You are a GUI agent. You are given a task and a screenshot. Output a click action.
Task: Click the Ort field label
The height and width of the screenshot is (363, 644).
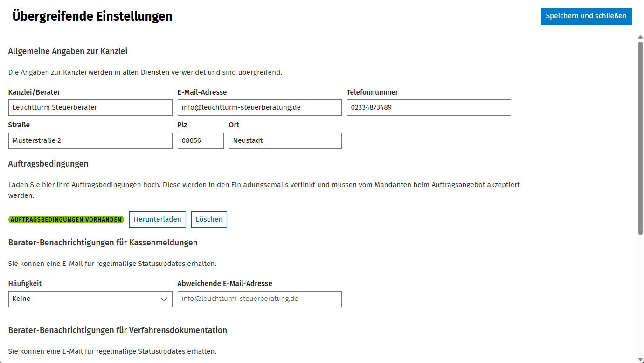(x=234, y=125)
